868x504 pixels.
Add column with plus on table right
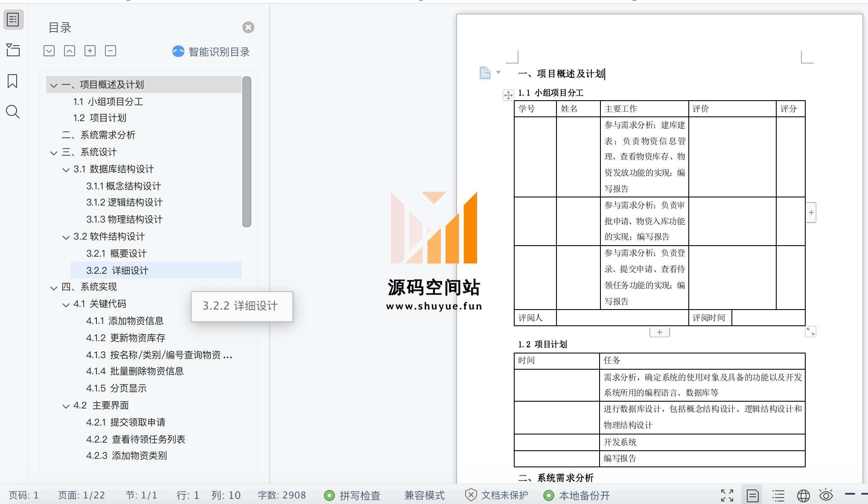coord(811,212)
